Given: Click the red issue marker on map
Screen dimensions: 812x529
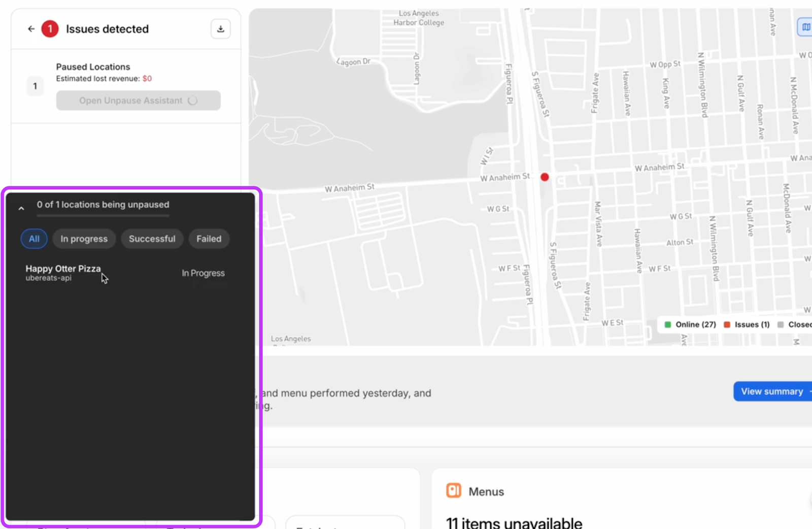Looking at the screenshot, I should 545,177.
